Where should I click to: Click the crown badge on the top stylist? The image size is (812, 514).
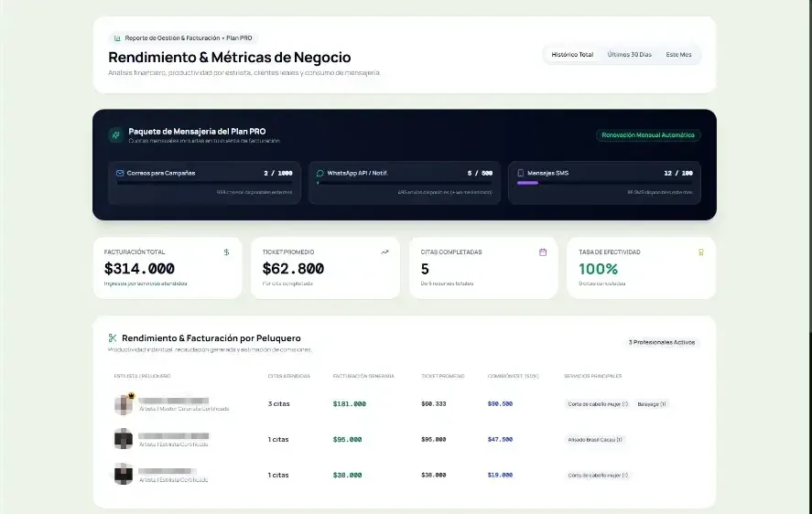pos(131,396)
